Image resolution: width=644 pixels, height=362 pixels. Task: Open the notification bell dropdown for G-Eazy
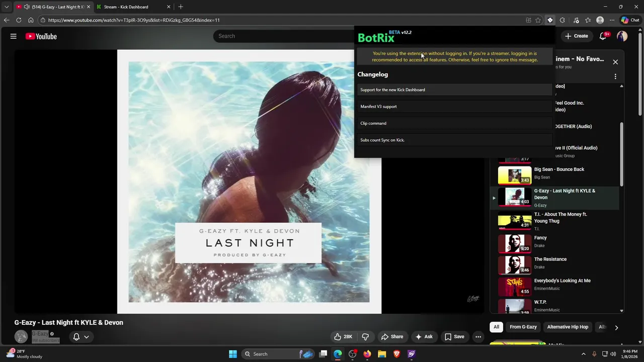(x=81, y=337)
